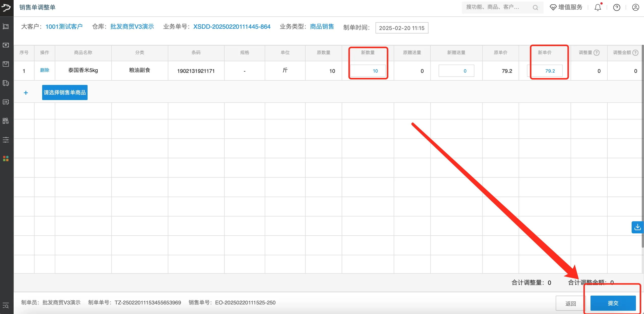The height and width of the screenshot is (314, 644).
Task: Open the colorful app-grid icon in sidebar
Action: (x=6, y=159)
